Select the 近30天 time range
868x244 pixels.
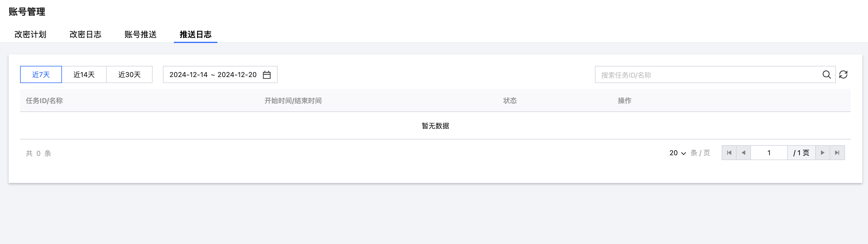click(x=129, y=75)
